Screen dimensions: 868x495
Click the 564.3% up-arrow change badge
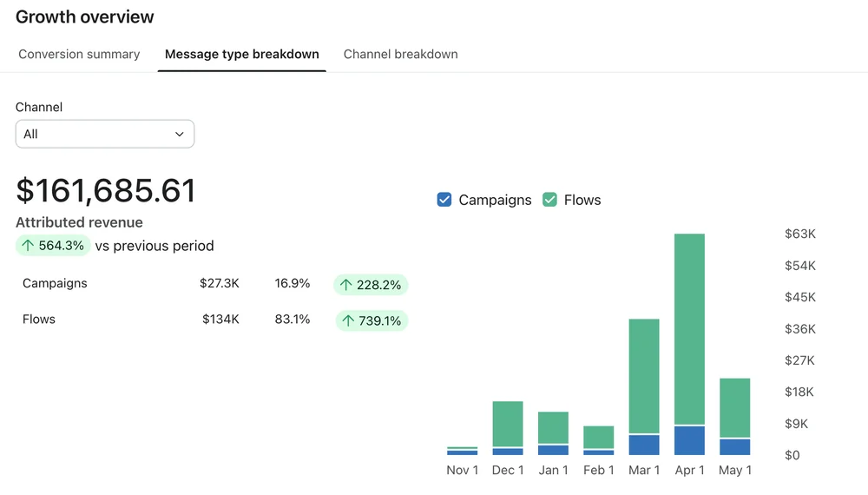pos(53,245)
